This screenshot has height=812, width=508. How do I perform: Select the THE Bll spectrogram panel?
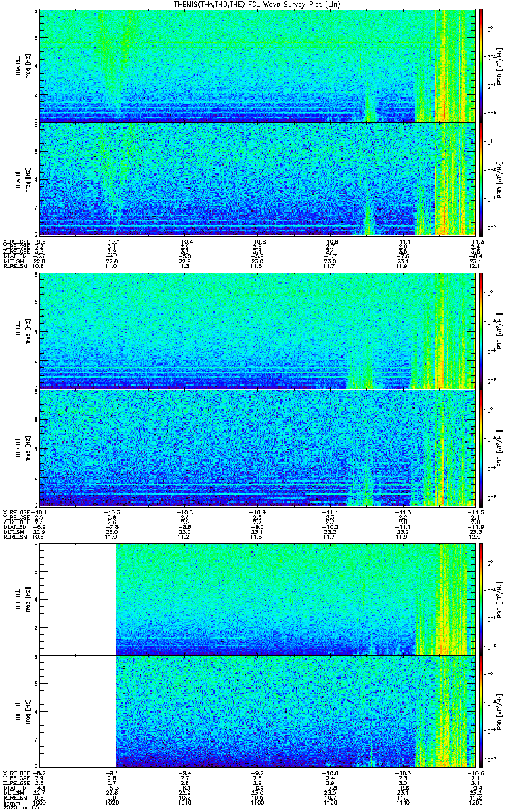(x=257, y=711)
